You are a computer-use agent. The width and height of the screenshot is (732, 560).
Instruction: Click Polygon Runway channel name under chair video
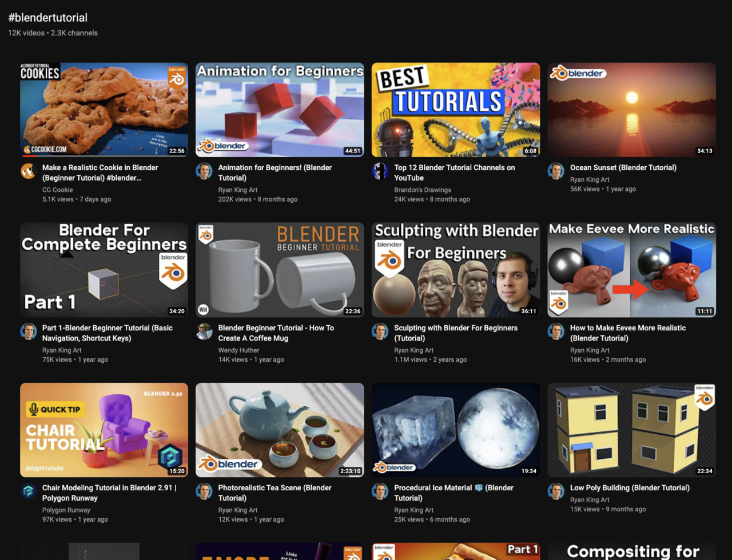(x=66, y=510)
